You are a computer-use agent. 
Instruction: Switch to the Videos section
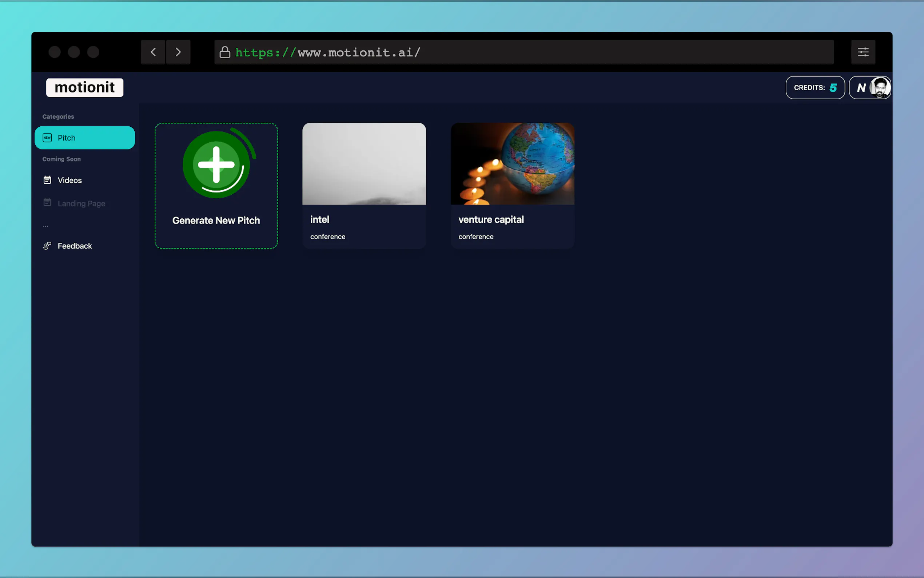click(x=69, y=180)
